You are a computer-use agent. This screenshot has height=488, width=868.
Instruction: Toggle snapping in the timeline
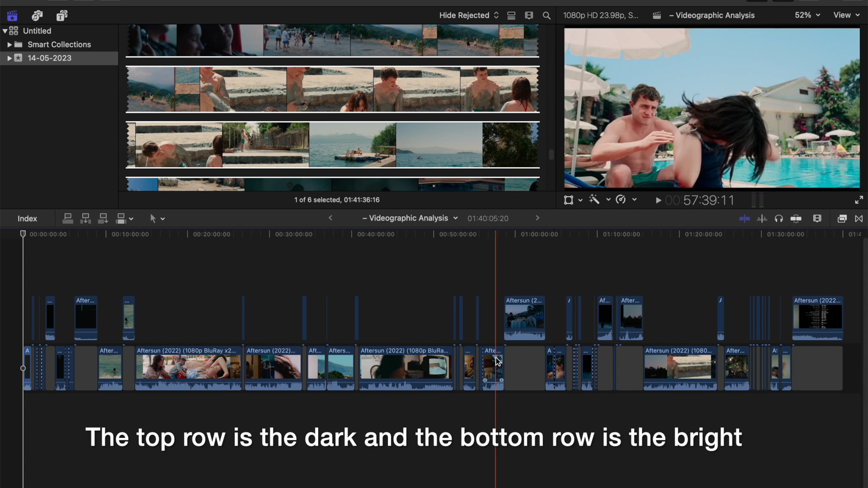[796, 218]
